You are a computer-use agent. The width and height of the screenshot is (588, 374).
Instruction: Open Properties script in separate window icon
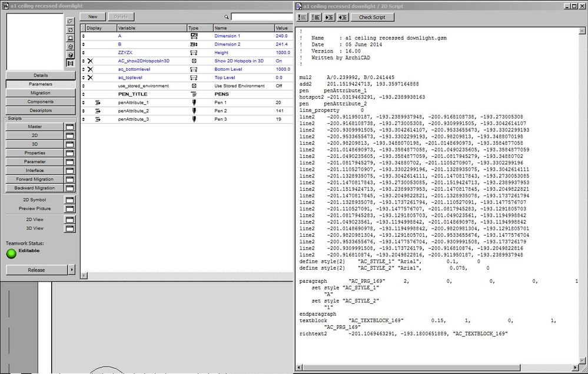tap(70, 153)
